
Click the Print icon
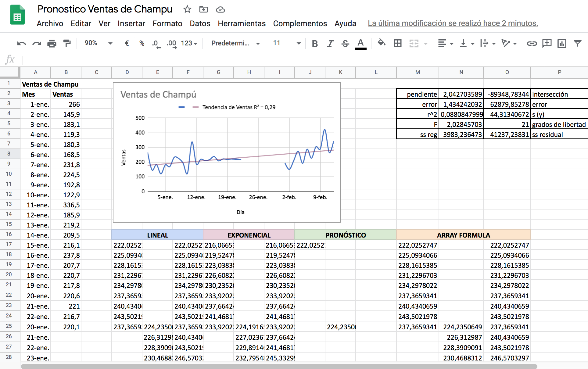click(52, 44)
